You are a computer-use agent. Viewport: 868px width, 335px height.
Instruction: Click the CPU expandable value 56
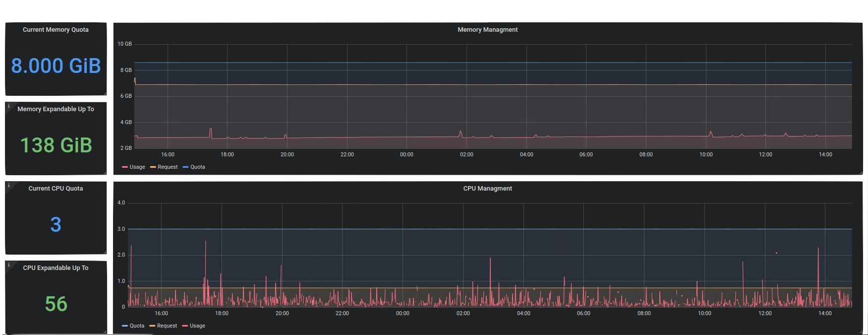click(x=56, y=304)
